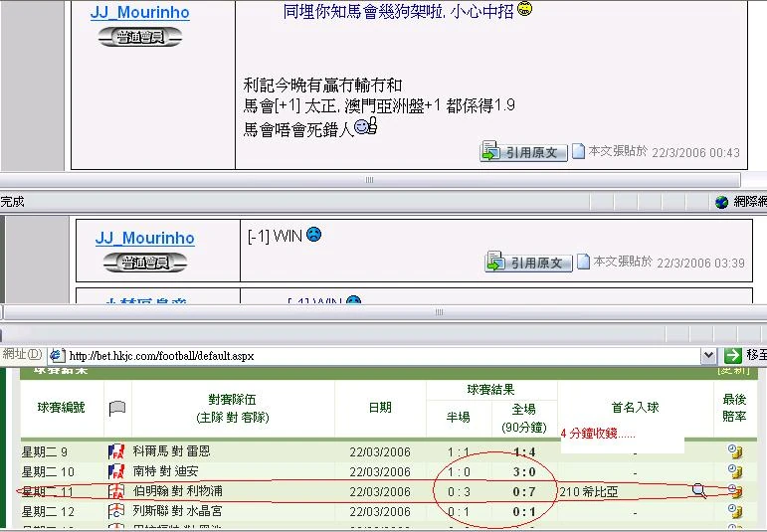Click league flag icon for 科爾馬 對 雷恩
Image resolution: width=767 pixels, height=532 pixels.
[116, 451]
